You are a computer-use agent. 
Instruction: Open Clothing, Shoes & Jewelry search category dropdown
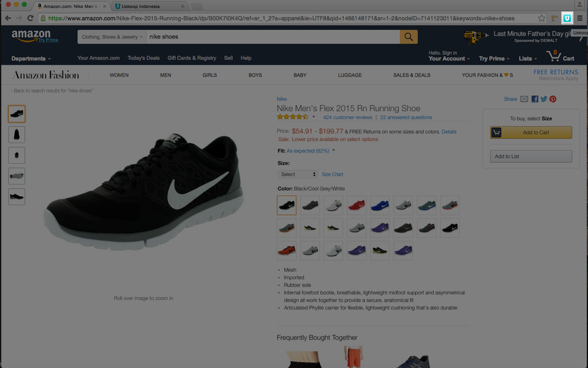click(x=112, y=37)
